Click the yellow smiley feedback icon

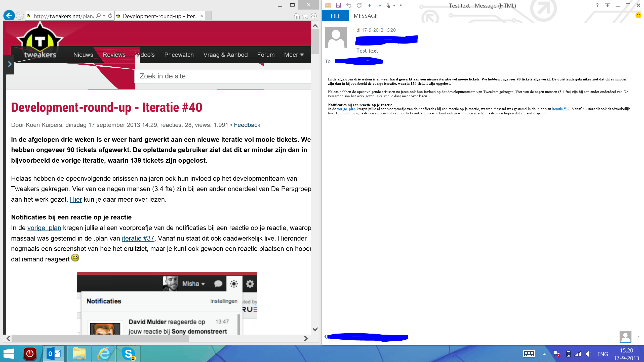tap(638, 16)
